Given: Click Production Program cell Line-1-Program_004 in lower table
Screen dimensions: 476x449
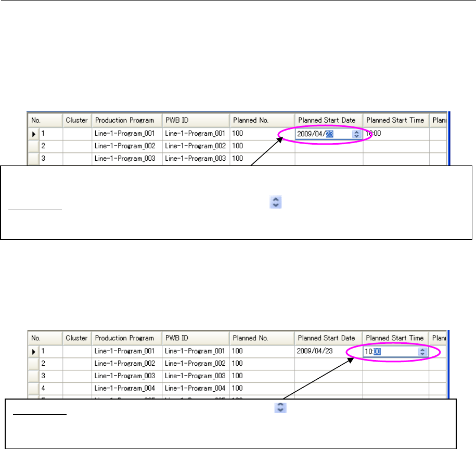Looking at the screenshot, I should 127,388.
